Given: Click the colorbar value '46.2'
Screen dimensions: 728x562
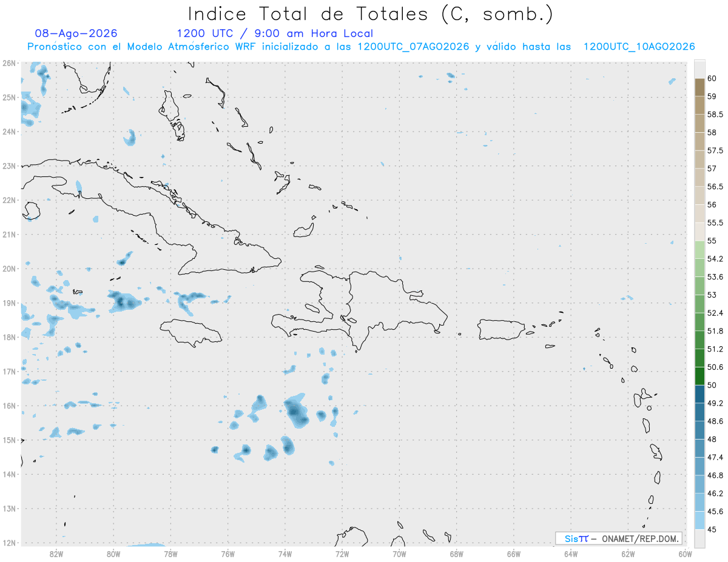Looking at the screenshot, I should [715, 493].
